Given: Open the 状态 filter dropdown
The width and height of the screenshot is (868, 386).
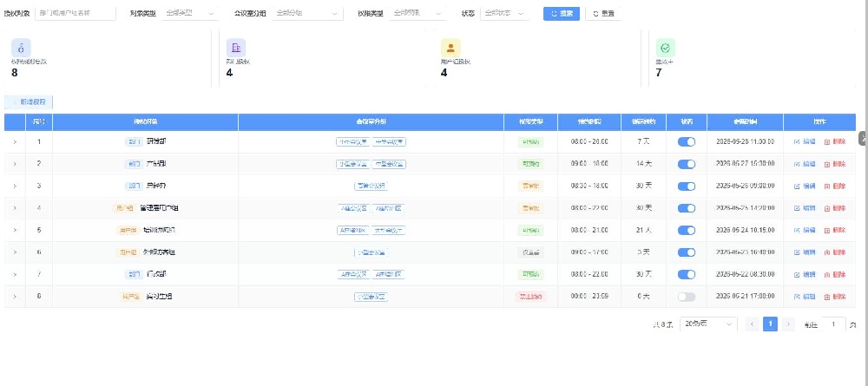Looking at the screenshot, I should [504, 13].
